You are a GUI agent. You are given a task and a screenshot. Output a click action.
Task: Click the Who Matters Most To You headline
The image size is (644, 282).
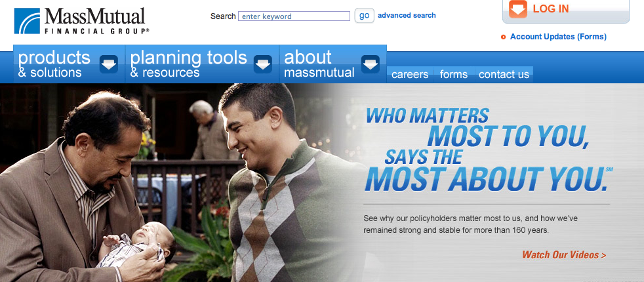tap(488, 150)
